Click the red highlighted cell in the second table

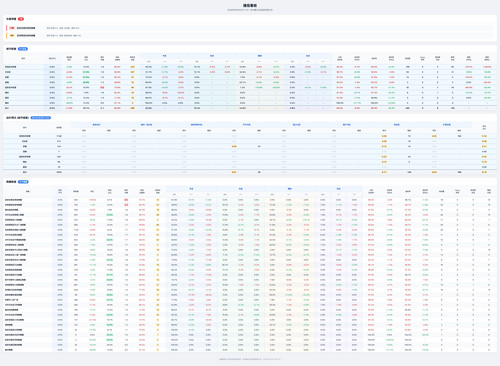coord(102,87)
